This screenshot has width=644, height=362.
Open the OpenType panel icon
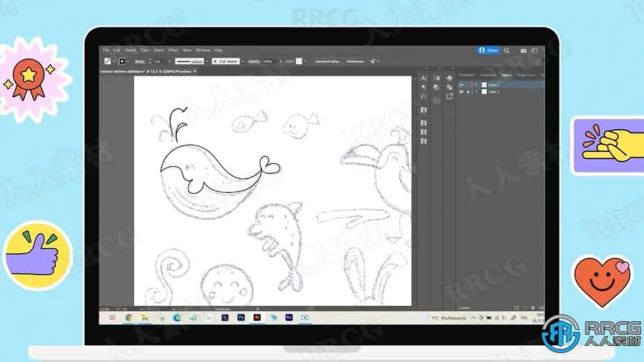423,97
